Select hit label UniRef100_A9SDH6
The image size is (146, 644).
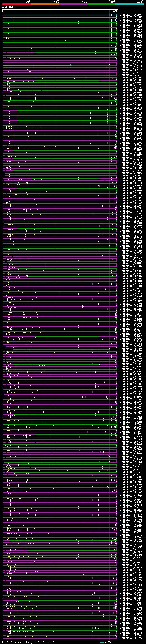coord(131,372)
